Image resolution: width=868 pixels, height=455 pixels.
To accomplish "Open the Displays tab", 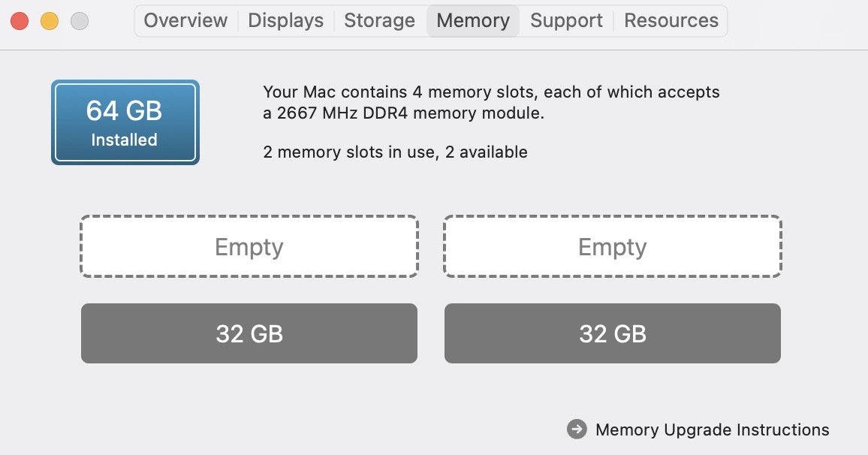I will point(286,20).
